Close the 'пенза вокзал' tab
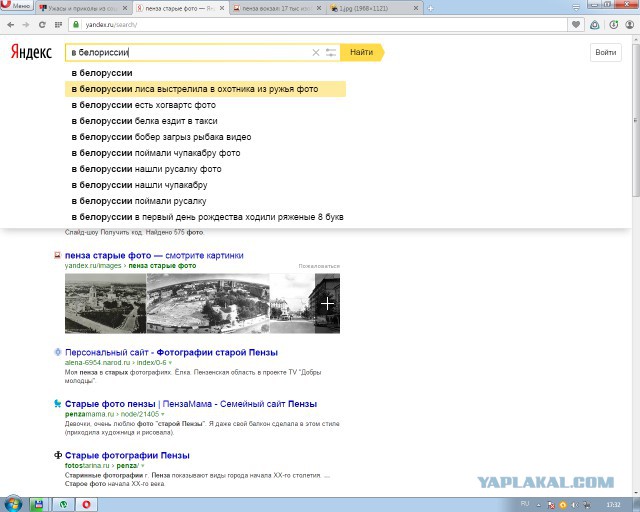The image size is (640, 512). click(319, 8)
